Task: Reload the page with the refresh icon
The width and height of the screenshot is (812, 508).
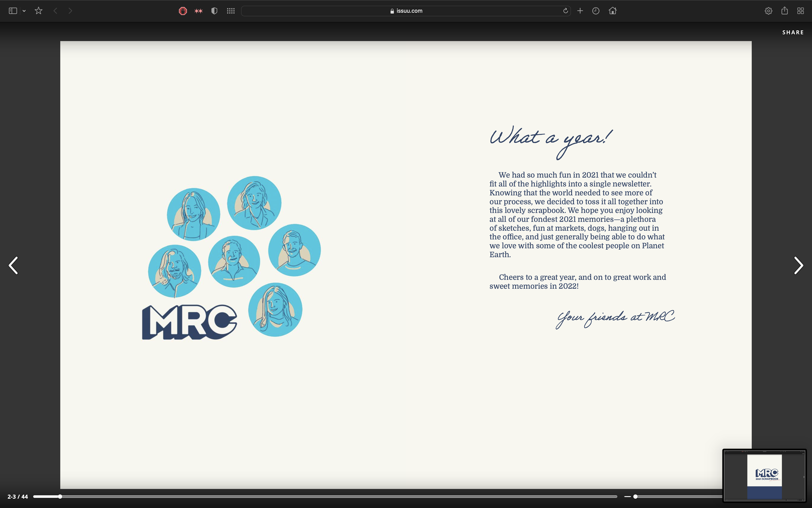Action: click(x=565, y=11)
